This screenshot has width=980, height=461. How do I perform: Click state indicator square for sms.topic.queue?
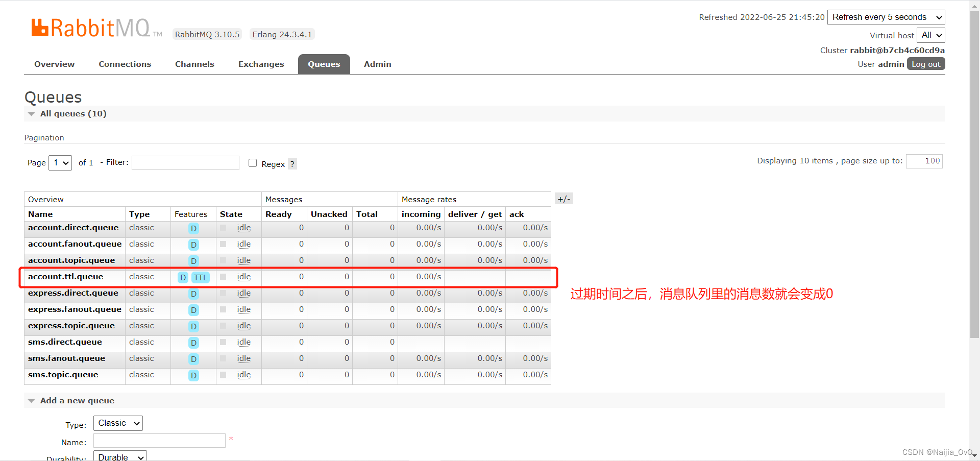(x=223, y=375)
